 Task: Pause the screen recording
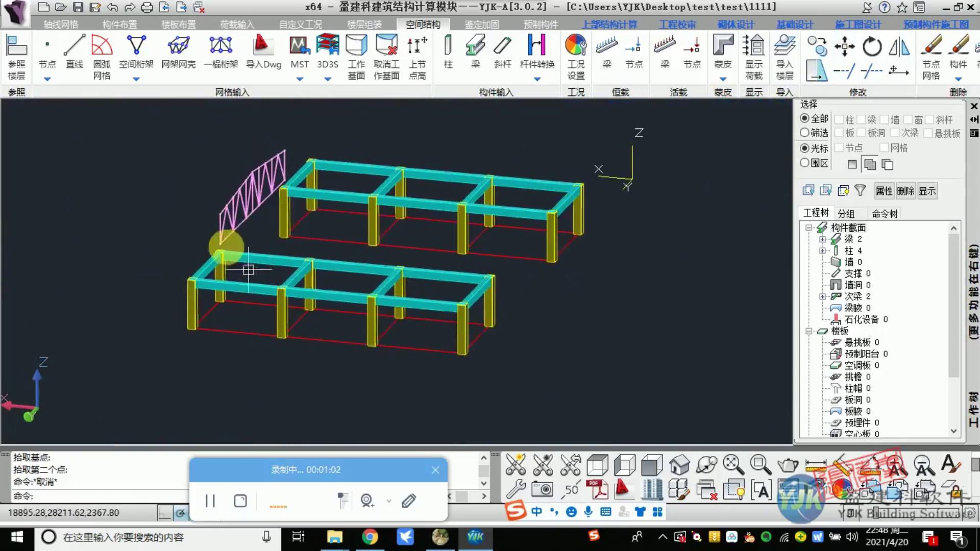coord(210,500)
